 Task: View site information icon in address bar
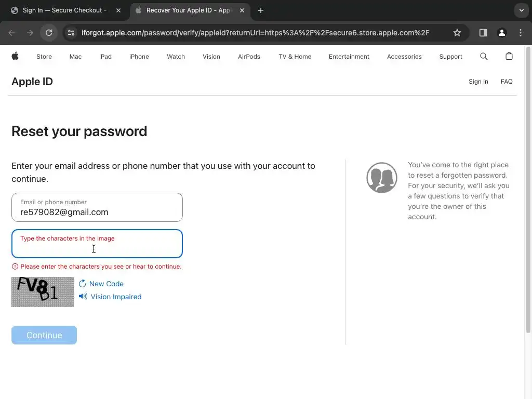tap(71, 33)
